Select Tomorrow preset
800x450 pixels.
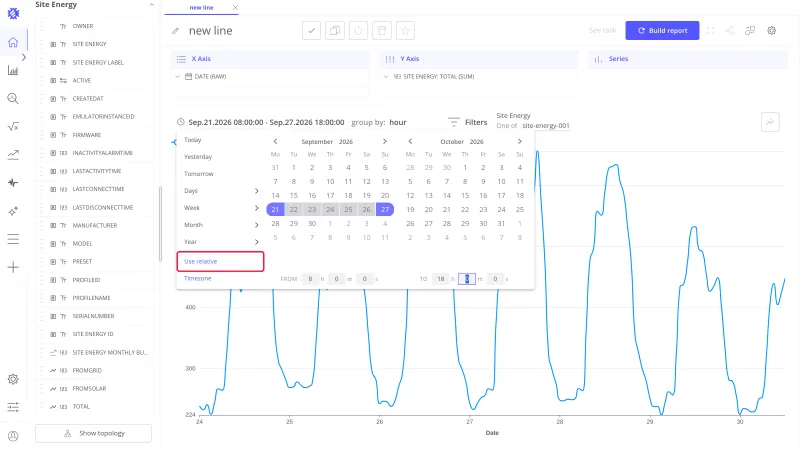coord(199,174)
